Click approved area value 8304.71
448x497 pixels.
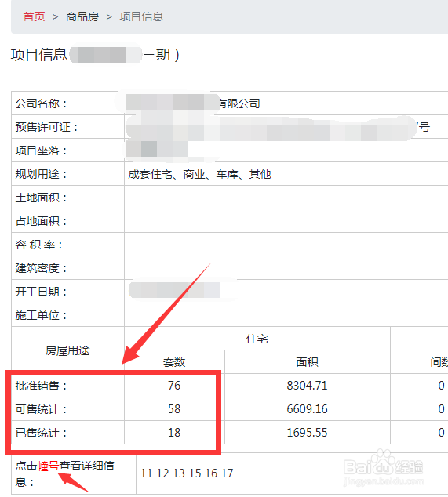(307, 386)
